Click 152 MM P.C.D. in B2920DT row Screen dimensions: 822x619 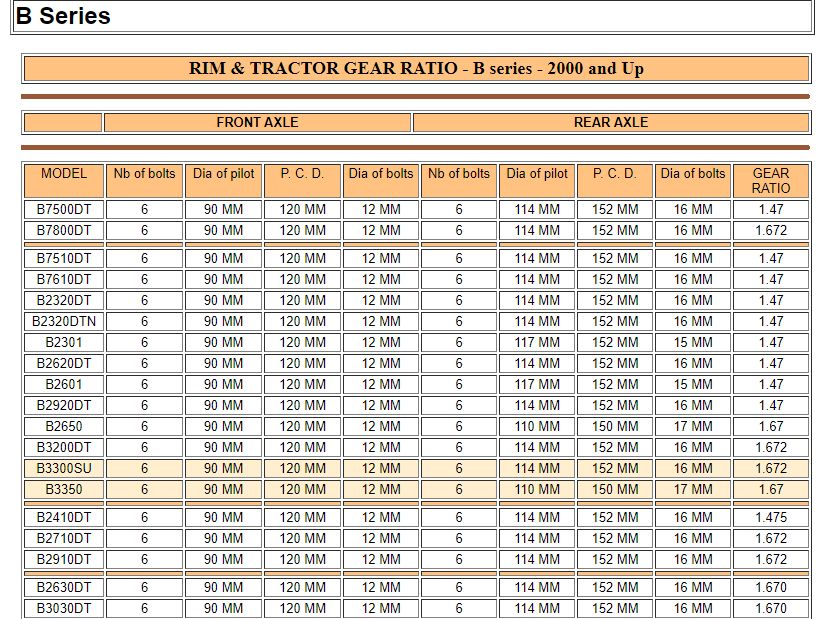(x=615, y=405)
